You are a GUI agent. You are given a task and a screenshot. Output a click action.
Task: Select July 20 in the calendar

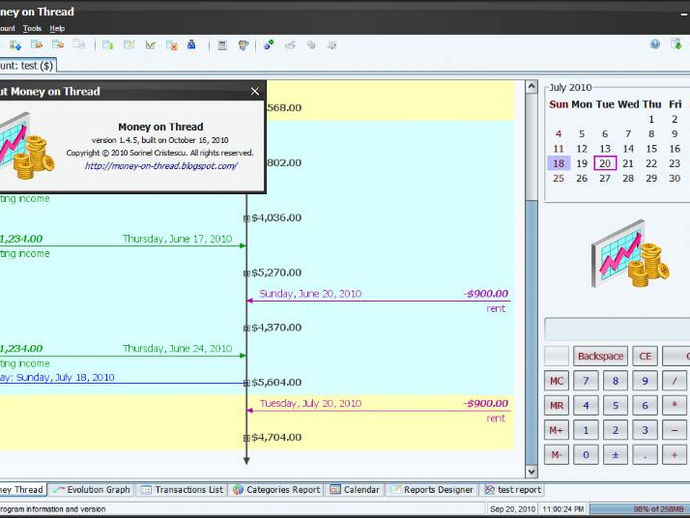[605, 163]
